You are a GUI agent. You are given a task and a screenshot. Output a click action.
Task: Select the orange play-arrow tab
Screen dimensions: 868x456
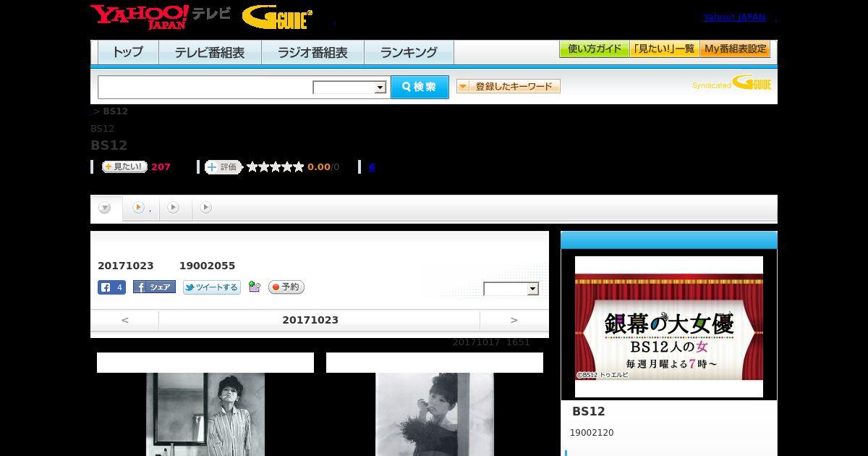138,208
